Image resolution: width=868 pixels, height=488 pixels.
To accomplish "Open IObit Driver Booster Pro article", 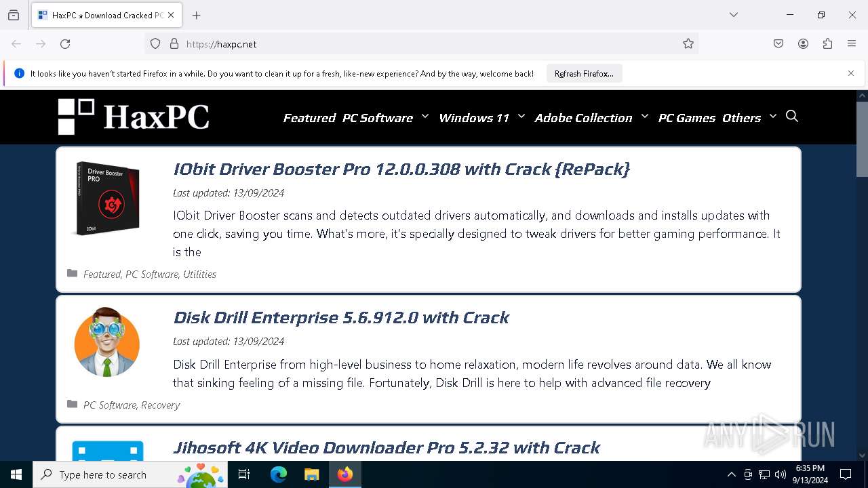I will coord(401,169).
